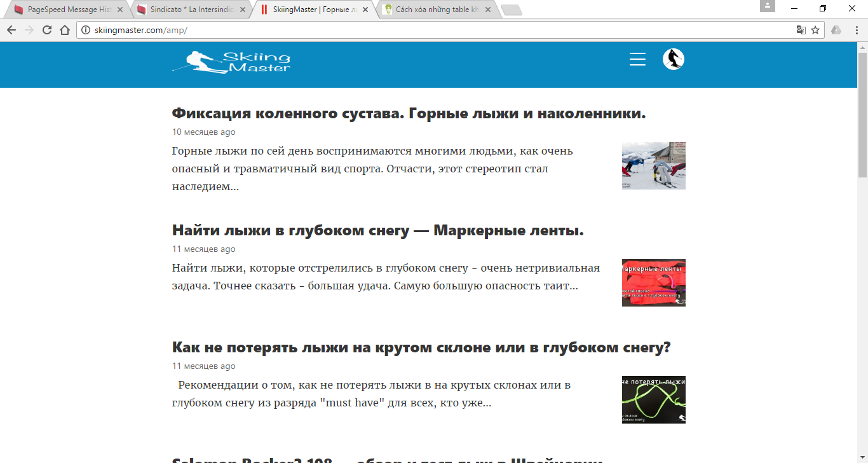Close the Cách xóa những table tab
The image size is (868, 463).
pyautogui.click(x=488, y=10)
